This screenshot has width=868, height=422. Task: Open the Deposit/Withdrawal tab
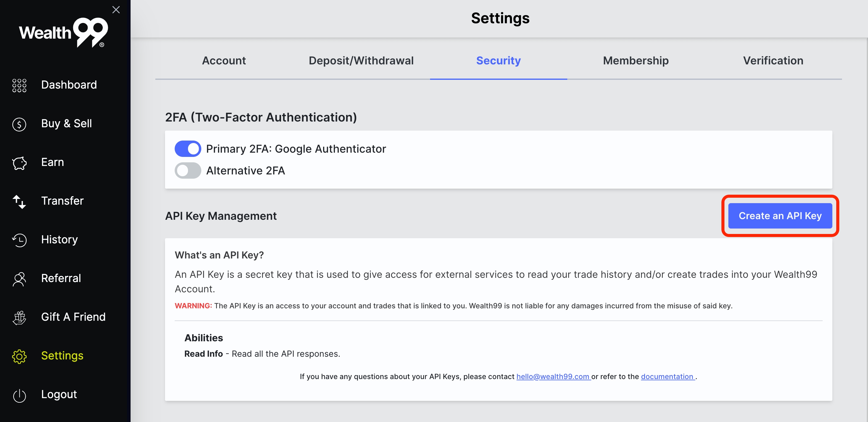pyautogui.click(x=361, y=61)
